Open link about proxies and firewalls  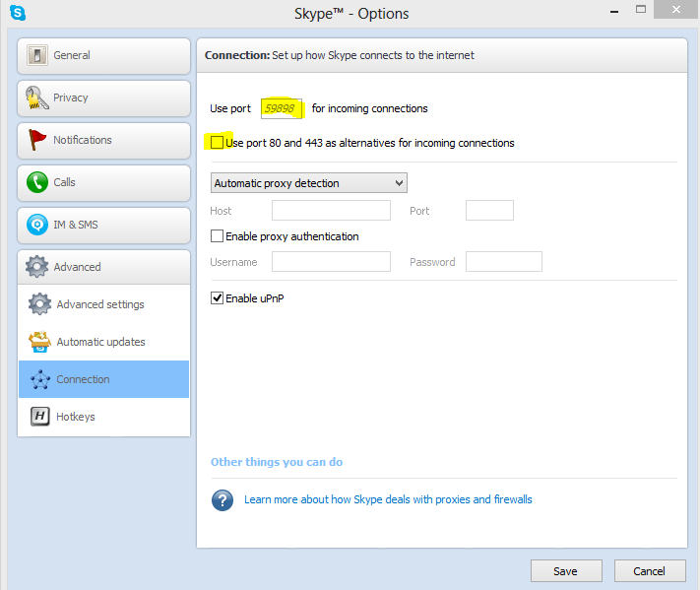[x=388, y=499]
